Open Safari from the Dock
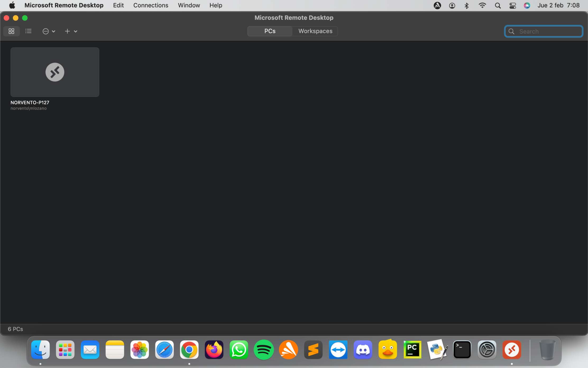The height and width of the screenshot is (368, 588). point(164,350)
